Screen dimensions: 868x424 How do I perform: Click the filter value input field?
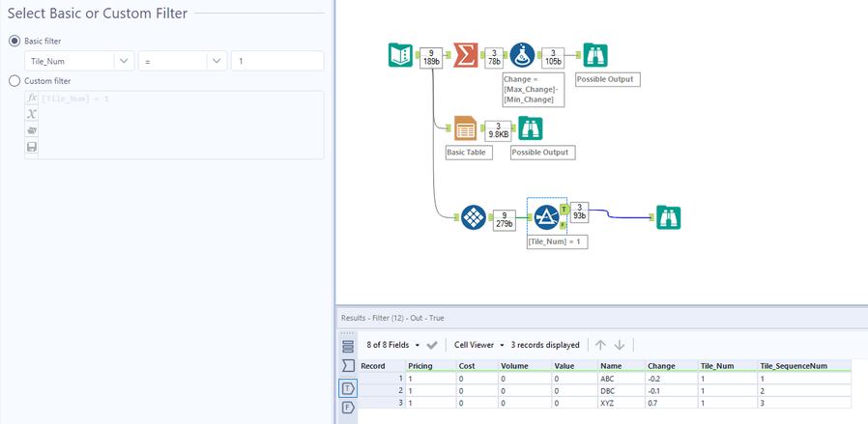[x=277, y=62]
